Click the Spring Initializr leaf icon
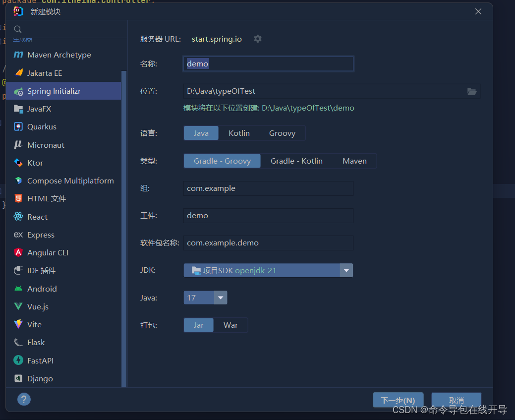Screen dimensions: 515x420 pyautogui.click(x=19, y=91)
